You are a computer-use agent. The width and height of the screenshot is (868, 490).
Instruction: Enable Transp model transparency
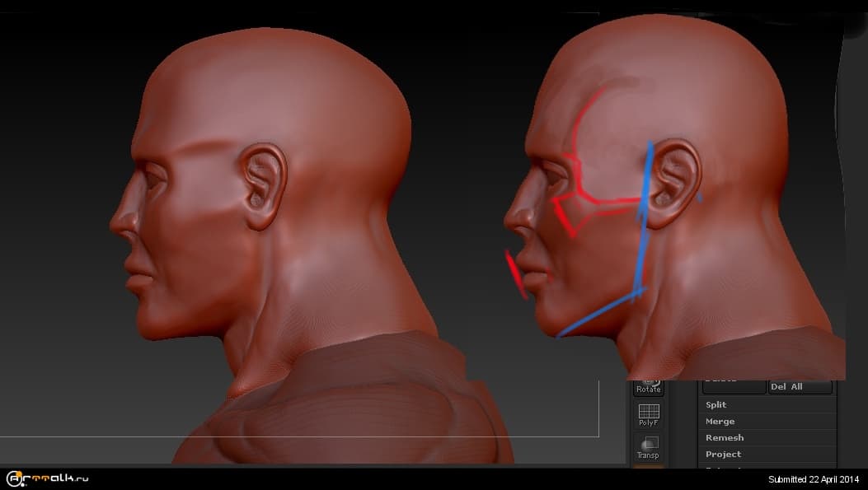(x=648, y=446)
